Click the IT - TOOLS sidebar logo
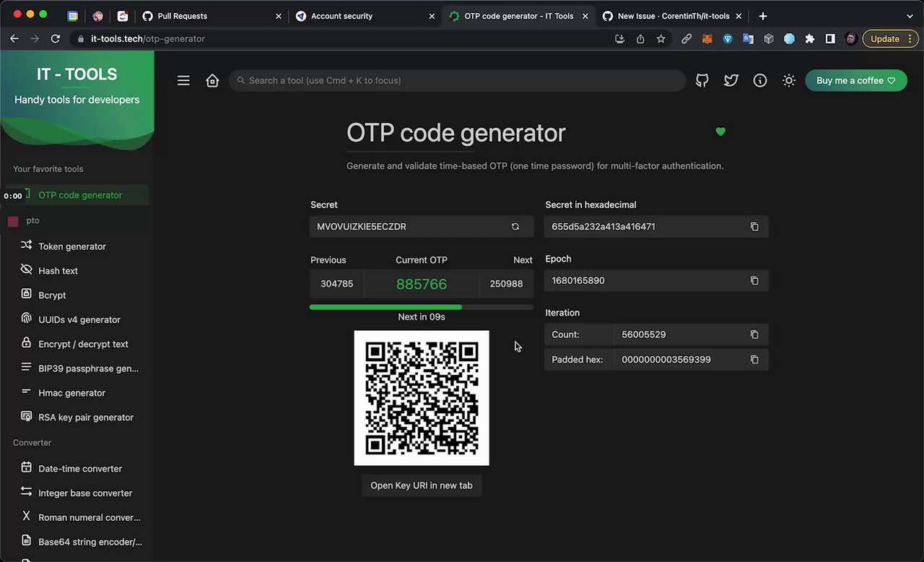924x562 pixels. click(x=77, y=74)
